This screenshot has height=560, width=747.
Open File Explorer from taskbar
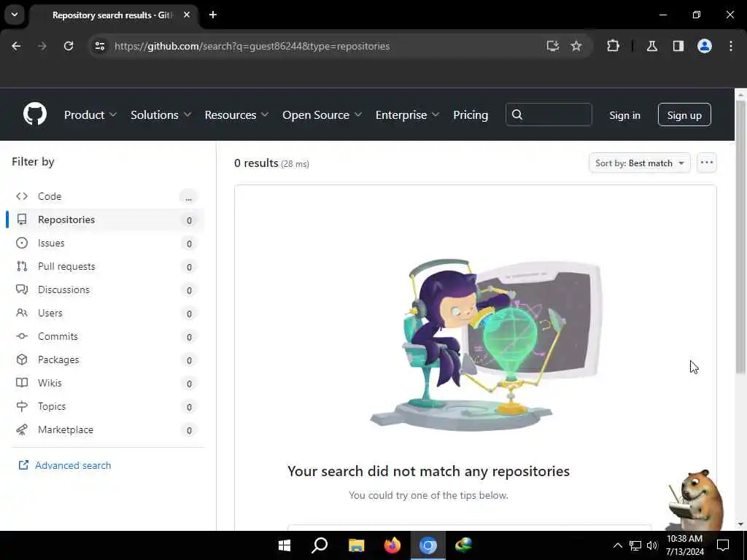[x=356, y=545]
